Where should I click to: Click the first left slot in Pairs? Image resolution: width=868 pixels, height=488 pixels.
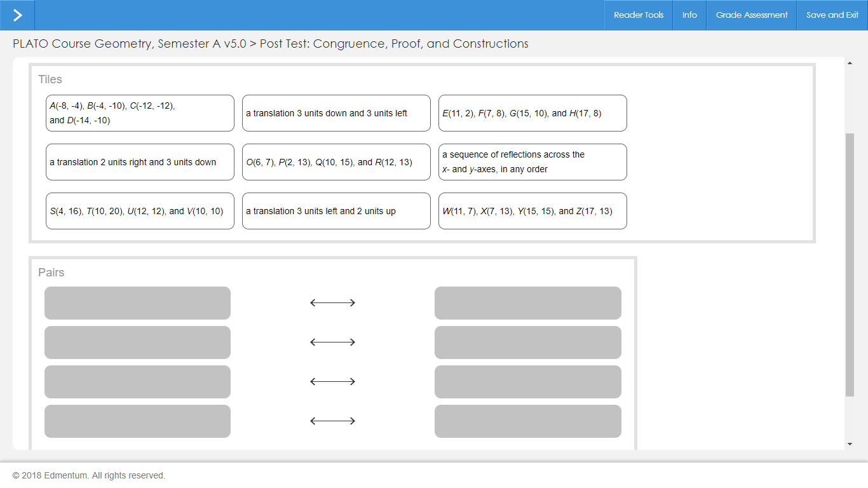click(137, 303)
